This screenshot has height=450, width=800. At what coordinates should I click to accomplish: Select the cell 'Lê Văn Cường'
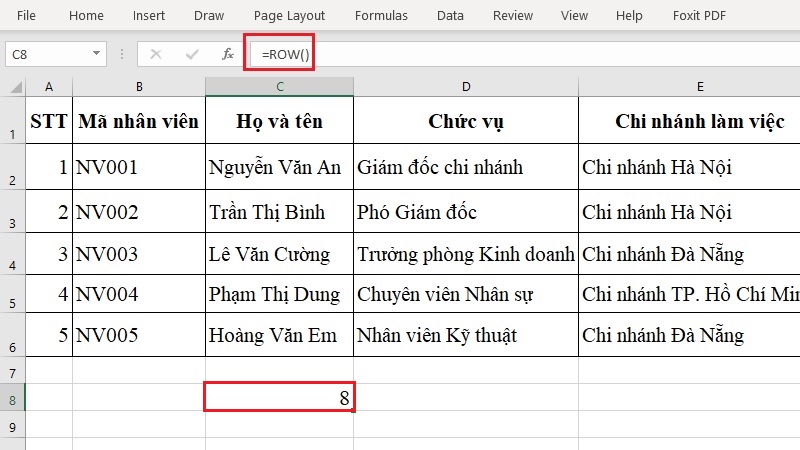point(280,254)
